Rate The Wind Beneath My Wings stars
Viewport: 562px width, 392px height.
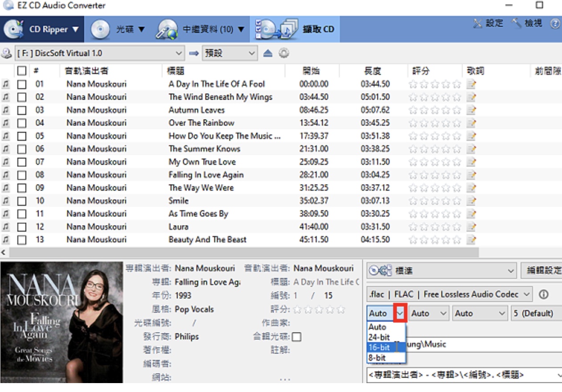435,97
